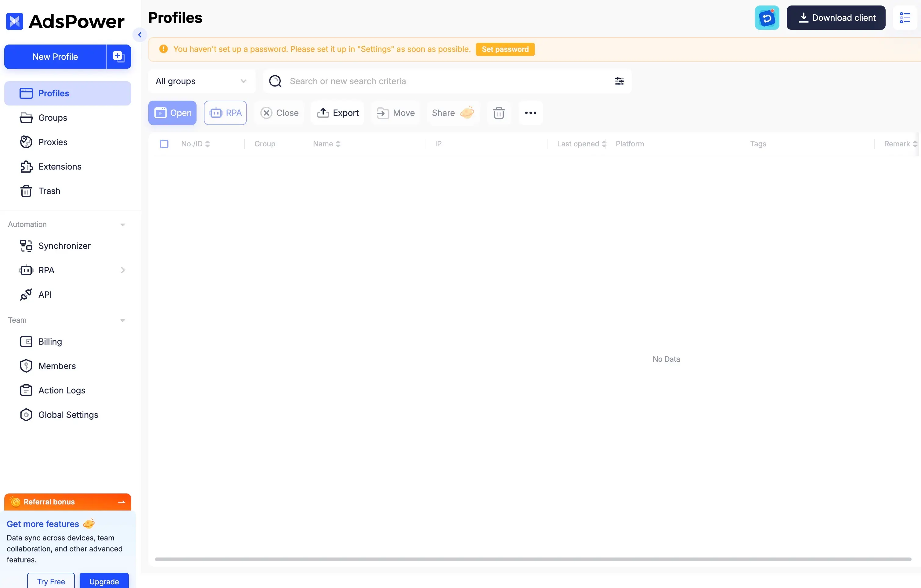Click the Tags column header
Image resolution: width=921 pixels, height=588 pixels.
point(758,144)
